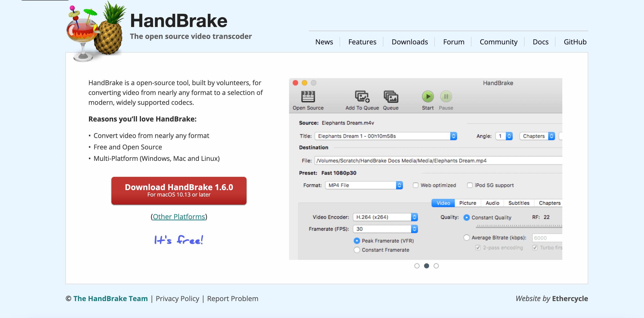Click the grey zoom dot of HandBrake window

click(x=314, y=83)
